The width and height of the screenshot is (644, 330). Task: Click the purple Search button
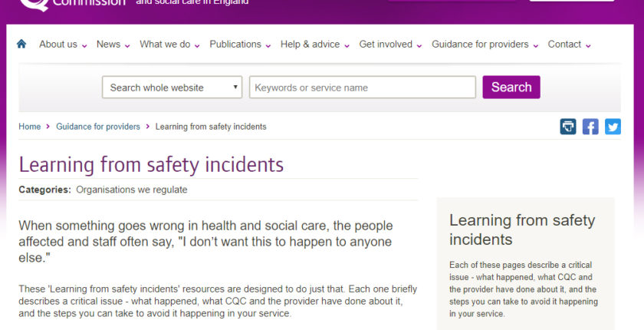point(511,87)
